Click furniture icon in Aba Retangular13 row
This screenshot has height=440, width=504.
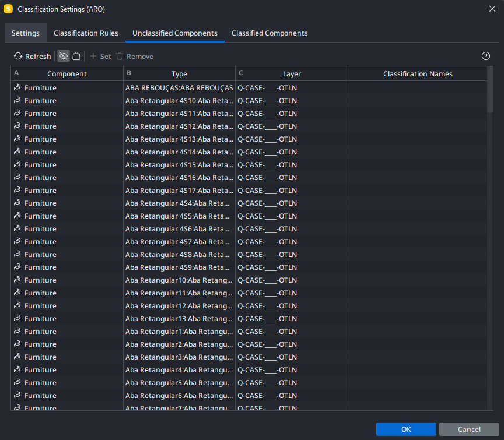(x=17, y=319)
